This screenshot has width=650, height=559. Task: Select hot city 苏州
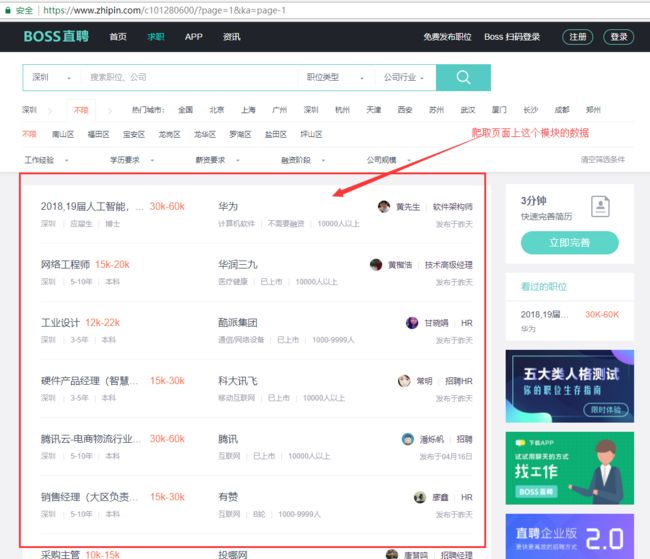coord(437,110)
